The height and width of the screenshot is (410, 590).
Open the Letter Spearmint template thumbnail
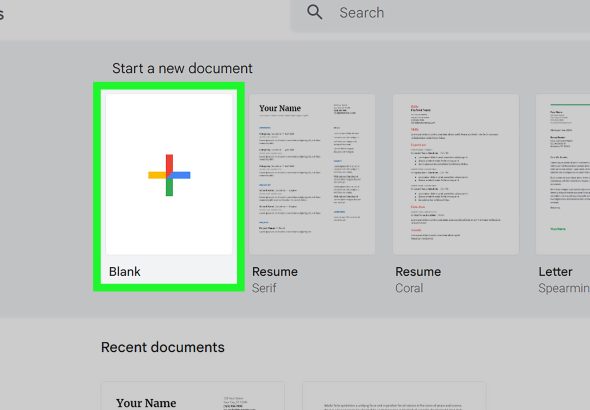563,174
